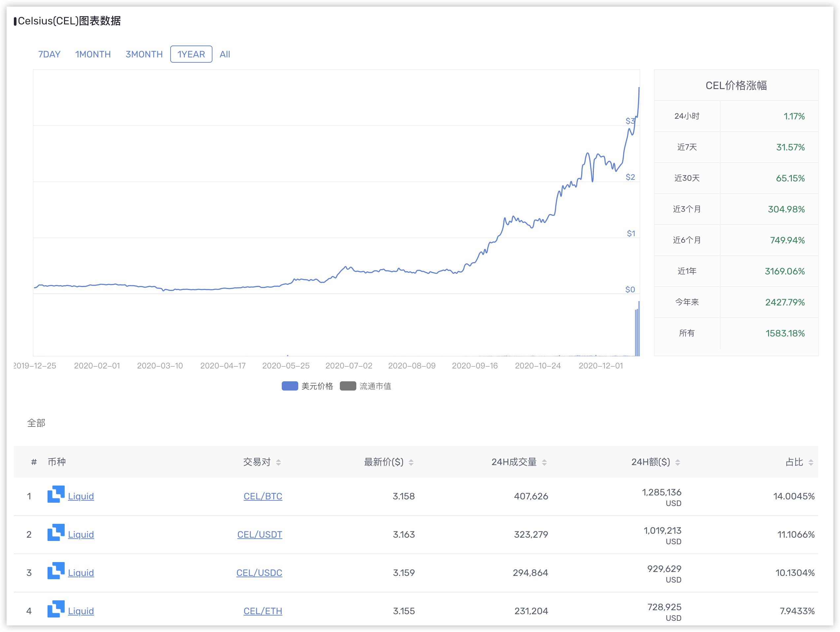
Task: Toggle the 流通市值 legend swatch
Action: coord(348,386)
